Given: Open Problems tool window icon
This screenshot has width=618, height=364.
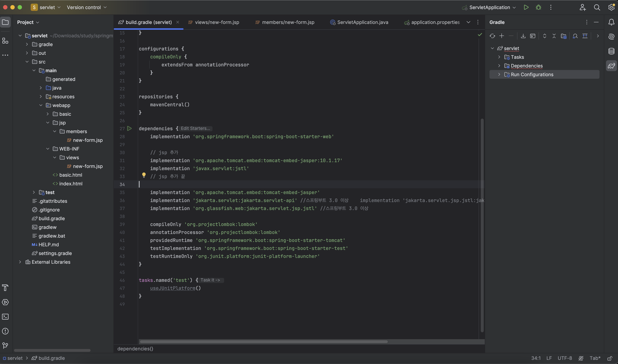Looking at the screenshot, I should click(5, 331).
